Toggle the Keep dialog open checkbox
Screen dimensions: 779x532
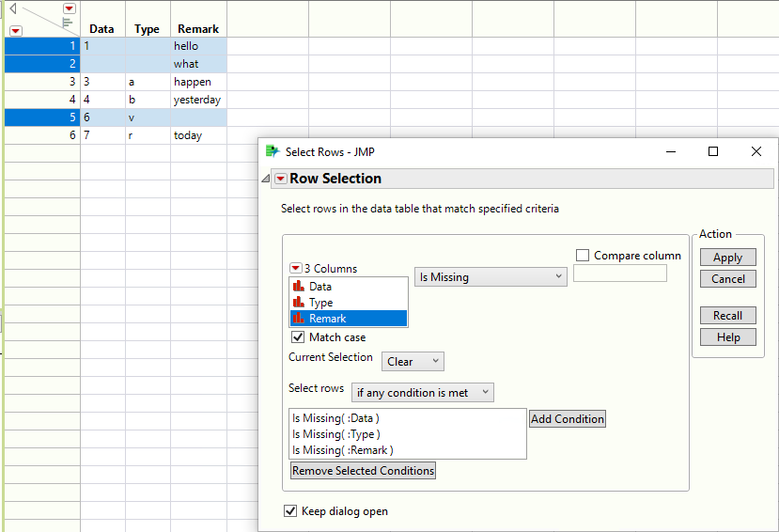290,511
